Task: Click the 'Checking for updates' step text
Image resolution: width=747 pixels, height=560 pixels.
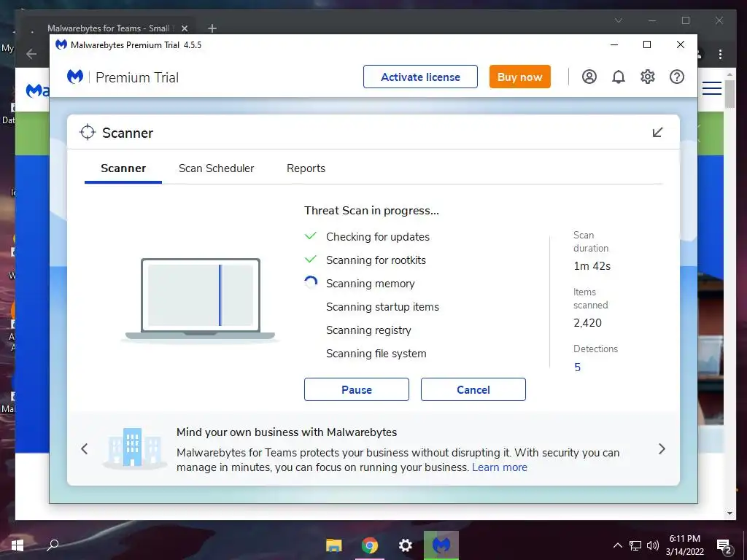Action: pyautogui.click(x=377, y=237)
